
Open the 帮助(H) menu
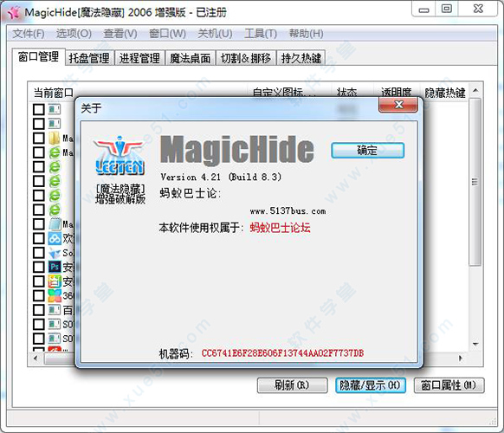click(306, 34)
